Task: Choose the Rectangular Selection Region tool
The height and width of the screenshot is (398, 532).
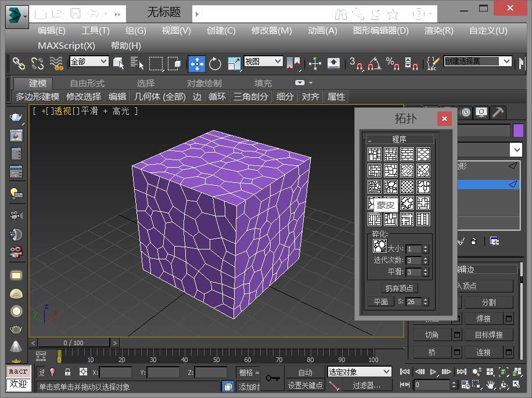Action: coord(156,63)
